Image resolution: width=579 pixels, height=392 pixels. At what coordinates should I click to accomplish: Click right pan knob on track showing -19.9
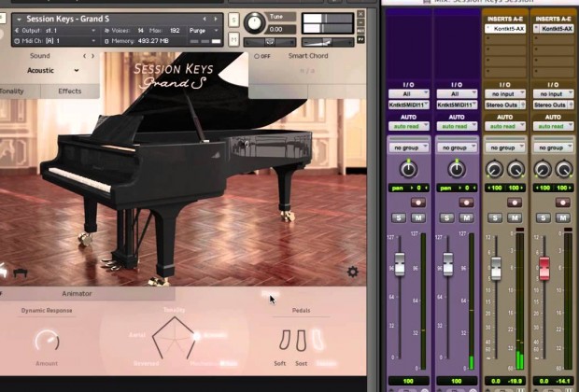pos(515,169)
